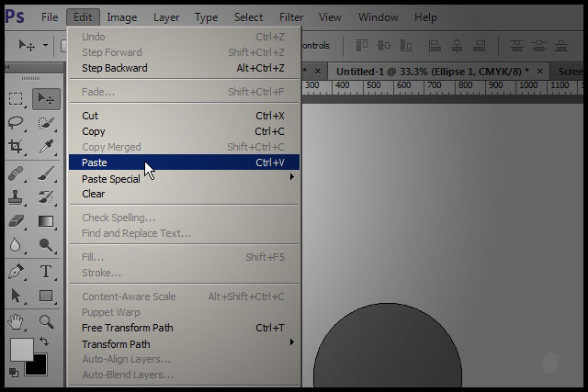This screenshot has height=392, width=588.
Task: Switch to the Untitled-1 document tab
Action: point(428,72)
